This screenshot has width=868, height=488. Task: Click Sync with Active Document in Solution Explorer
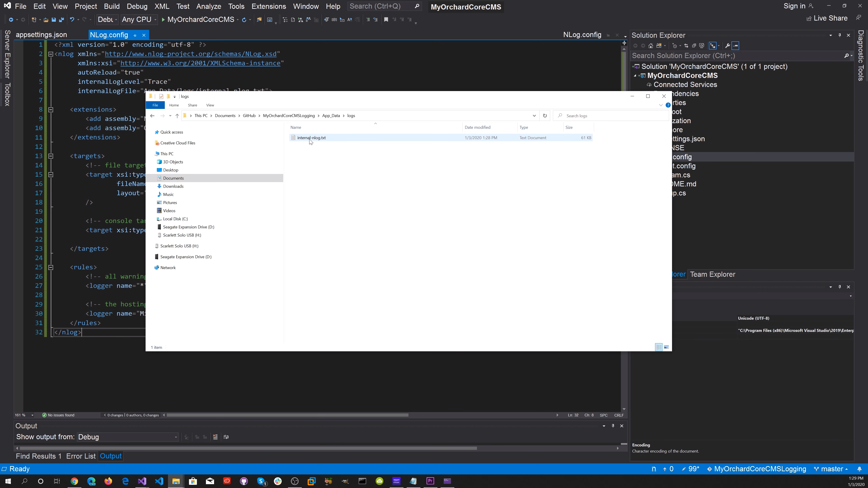point(686,46)
